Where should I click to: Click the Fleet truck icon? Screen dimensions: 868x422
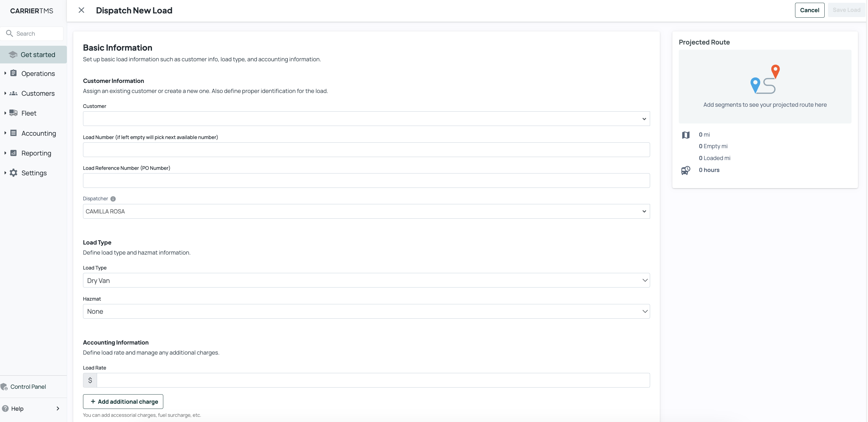tap(13, 113)
